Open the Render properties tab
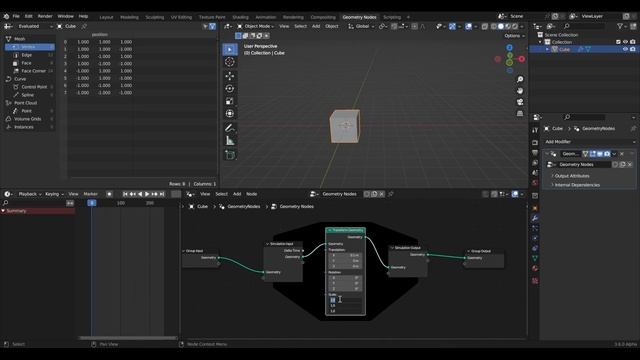The height and width of the screenshot is (360, 640). (535, 143)
